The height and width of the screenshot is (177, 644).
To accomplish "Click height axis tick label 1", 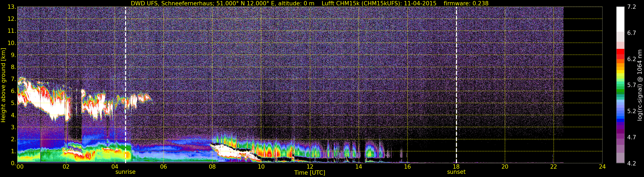I will (x=13, y=151).
